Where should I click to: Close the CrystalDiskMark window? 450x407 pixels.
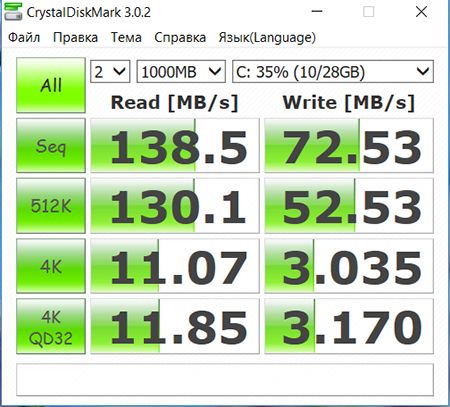tap(421, 12)
